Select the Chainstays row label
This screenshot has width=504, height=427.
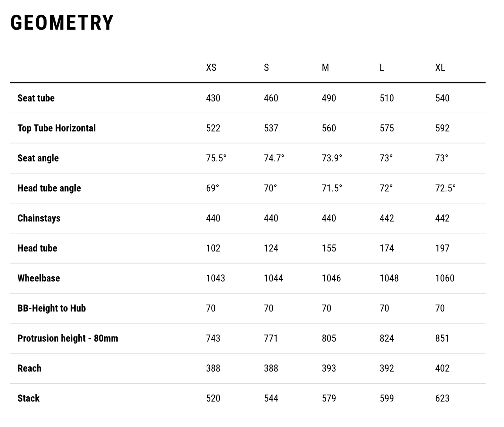click(39, 218)
